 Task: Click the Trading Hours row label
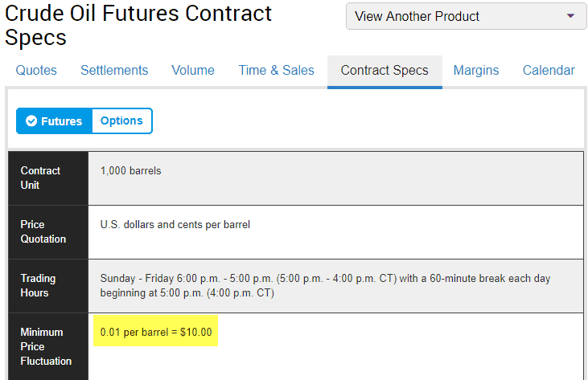click(39, 286)
